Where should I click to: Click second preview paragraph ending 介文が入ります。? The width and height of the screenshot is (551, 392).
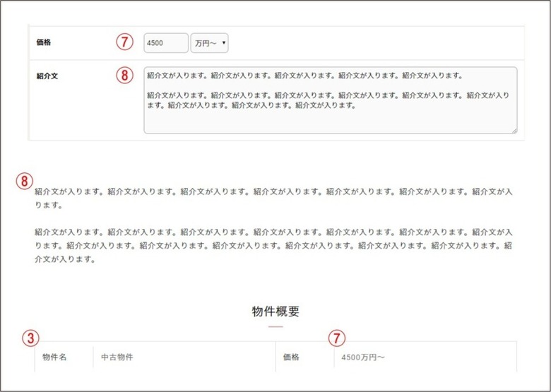pos(273,246)
